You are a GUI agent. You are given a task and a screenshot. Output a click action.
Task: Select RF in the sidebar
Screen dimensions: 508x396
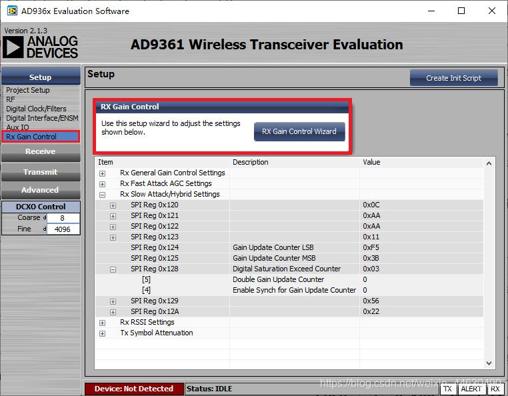pos(10,99)
